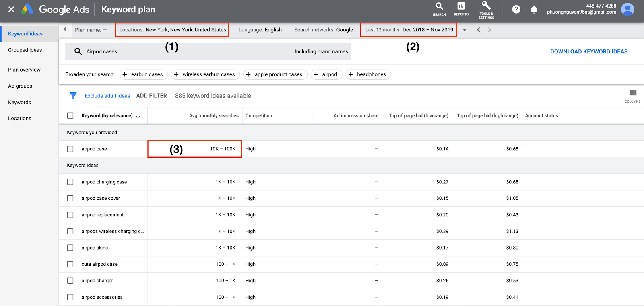Change Search networks: Google setting
This screenshot has width=644, height=306.
(324, 30)
